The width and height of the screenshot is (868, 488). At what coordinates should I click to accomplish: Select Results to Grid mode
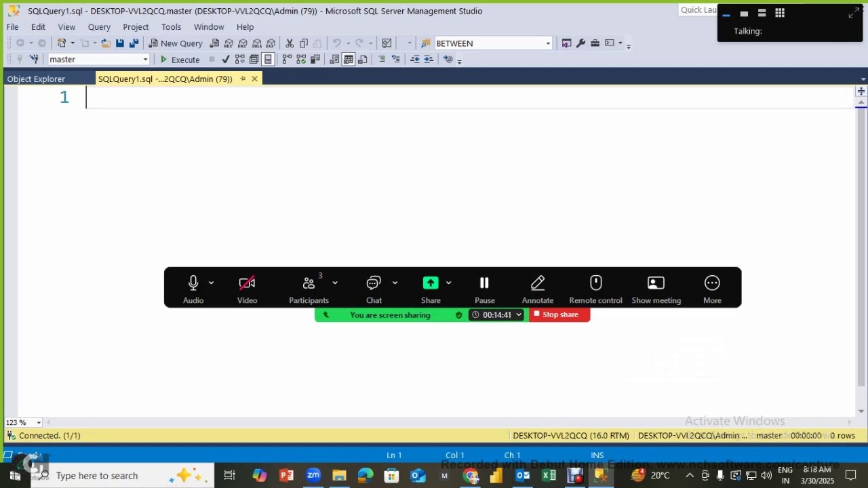(348, 60)
